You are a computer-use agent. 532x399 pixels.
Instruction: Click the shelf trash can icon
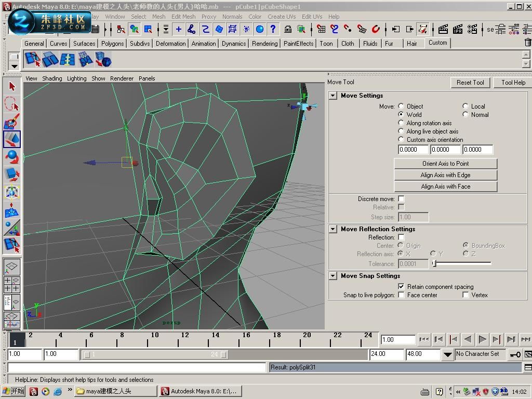click(528, 43)
